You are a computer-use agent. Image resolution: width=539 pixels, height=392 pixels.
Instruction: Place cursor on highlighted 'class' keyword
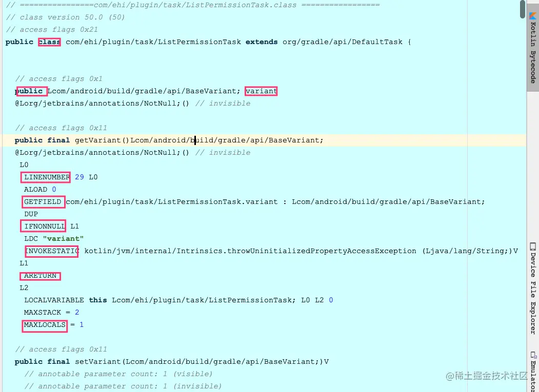(49, 42)
